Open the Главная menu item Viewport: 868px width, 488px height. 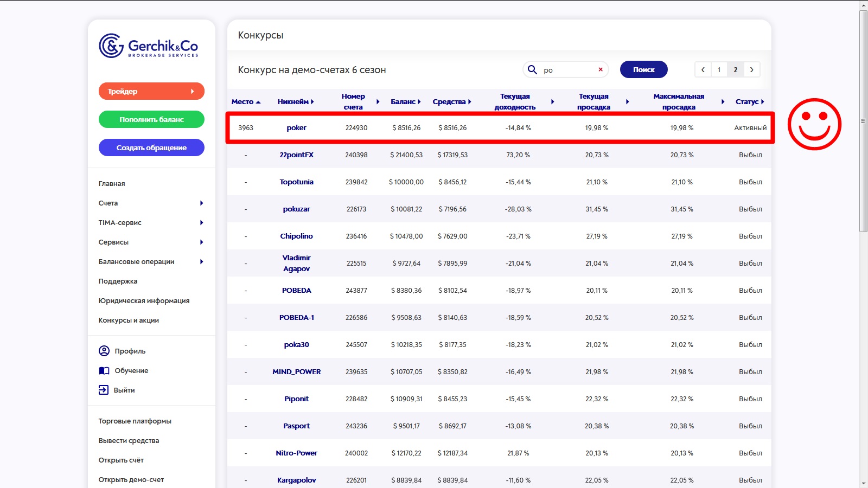pos(112,184)
